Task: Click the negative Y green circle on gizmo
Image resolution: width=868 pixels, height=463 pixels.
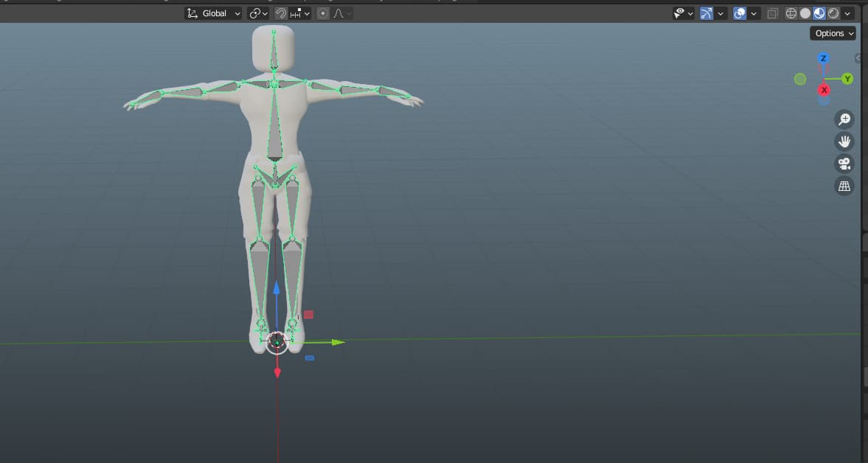Action: [x=800, y=79]
